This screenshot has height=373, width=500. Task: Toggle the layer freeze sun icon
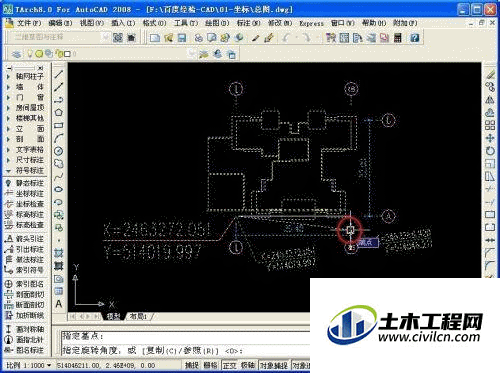[x=39, y=53]
